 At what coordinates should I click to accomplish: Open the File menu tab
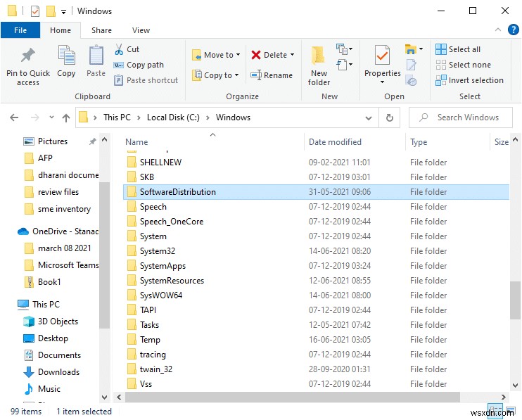[20, 30]
